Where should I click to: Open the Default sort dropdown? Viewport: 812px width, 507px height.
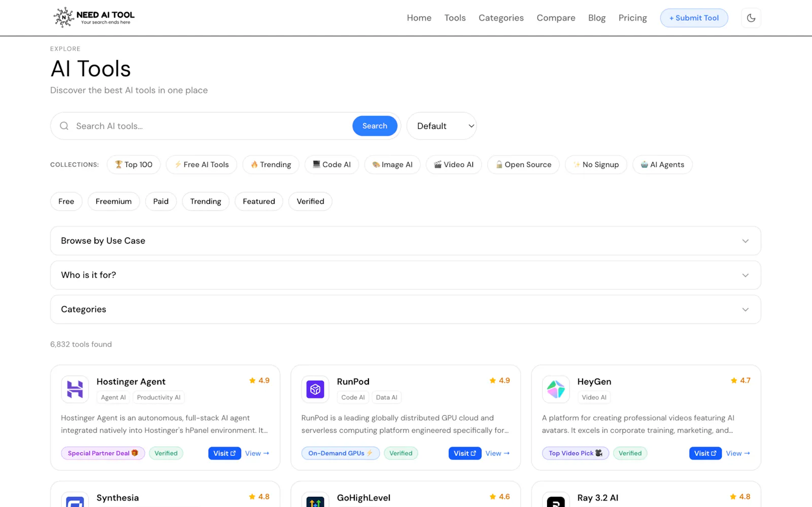pyautogui.click(x=442, y=126)
